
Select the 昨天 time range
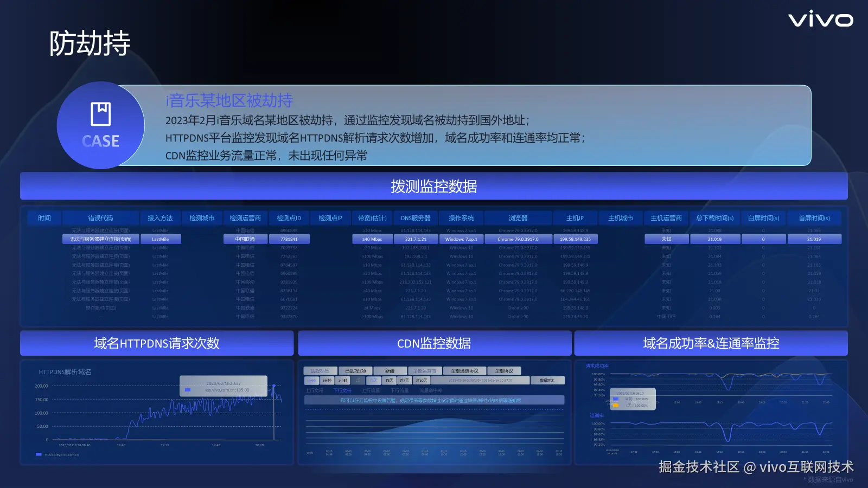389,381
